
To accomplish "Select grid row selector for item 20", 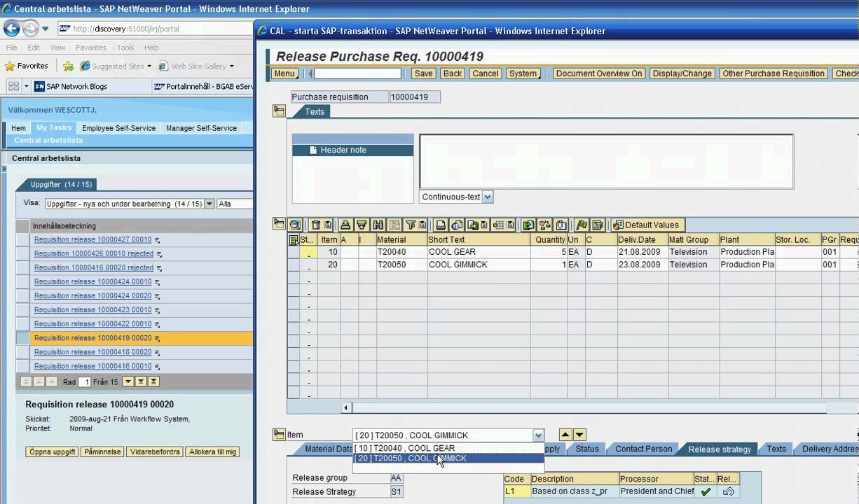I will 294,265.
